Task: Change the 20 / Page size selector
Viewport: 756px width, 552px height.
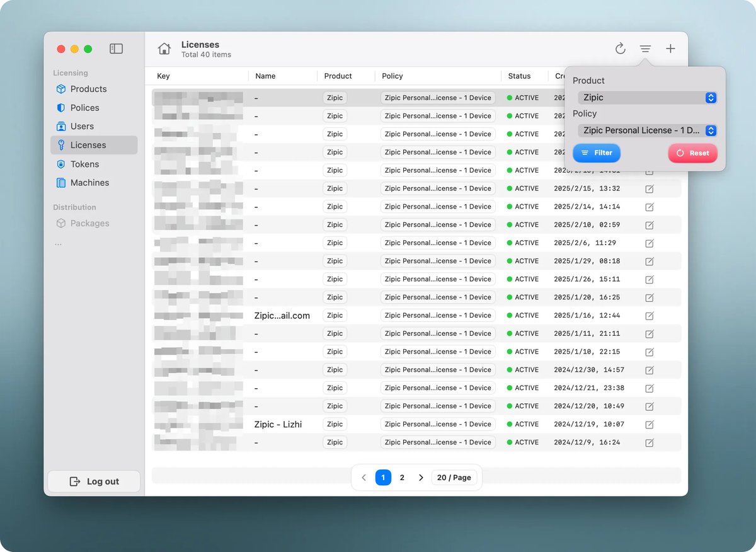Action: pyautogui.click(x=454, y=478)
